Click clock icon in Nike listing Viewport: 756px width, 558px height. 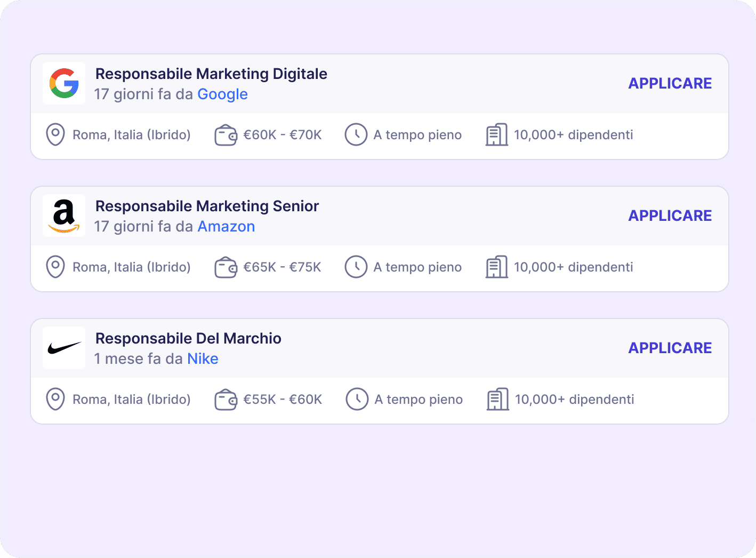pyautogui.click(x=357, y=399)
